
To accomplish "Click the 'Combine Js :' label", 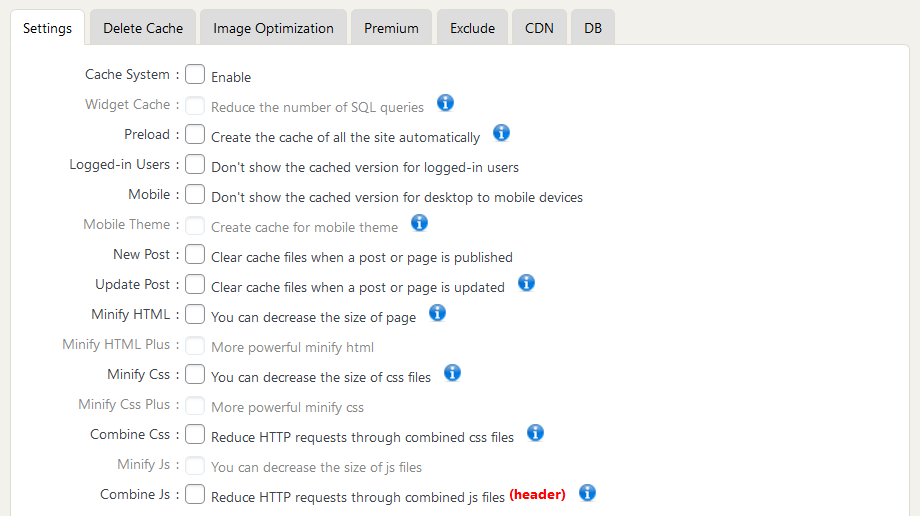I will tap(140, 494).
